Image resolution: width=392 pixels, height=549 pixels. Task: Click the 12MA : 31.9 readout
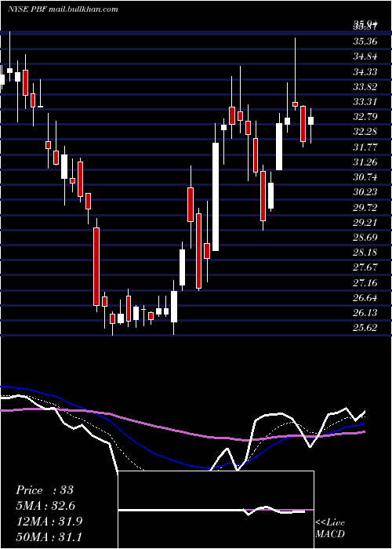point(49,521)
